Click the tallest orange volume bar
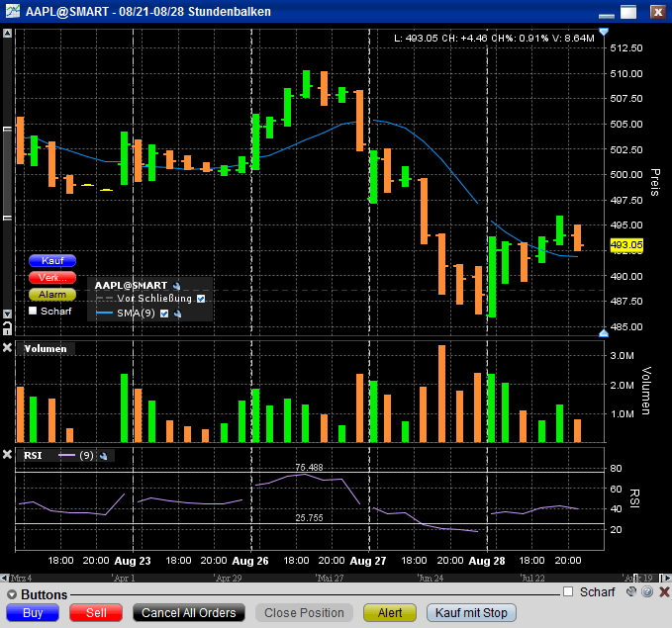This screenshot has width=672, height=628. 441,394
